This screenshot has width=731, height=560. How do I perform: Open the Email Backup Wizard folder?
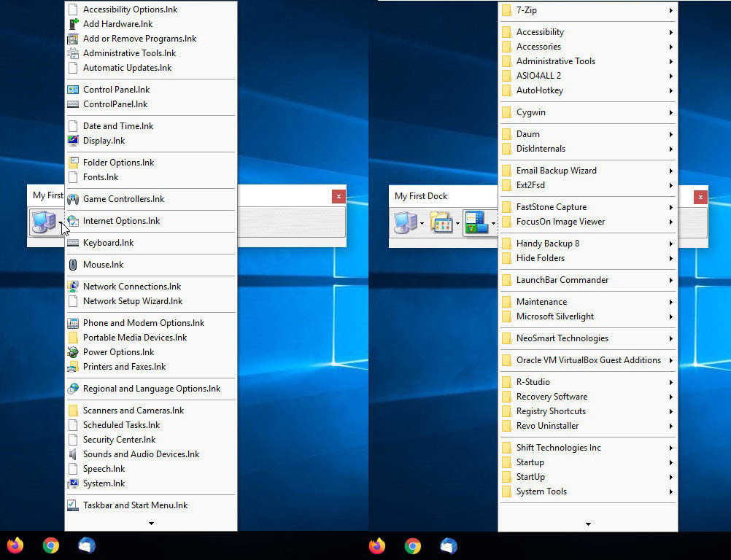click(588, 171)
